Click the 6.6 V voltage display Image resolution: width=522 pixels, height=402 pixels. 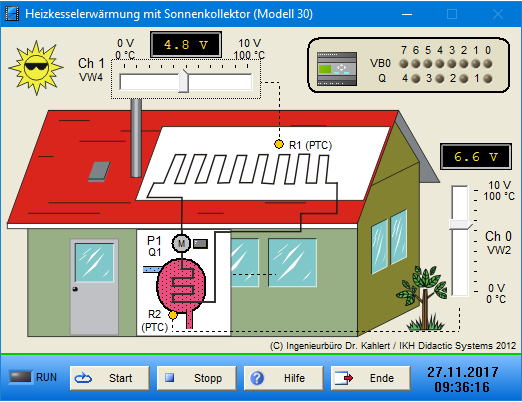pyautogui.click(x=476, y=156)
